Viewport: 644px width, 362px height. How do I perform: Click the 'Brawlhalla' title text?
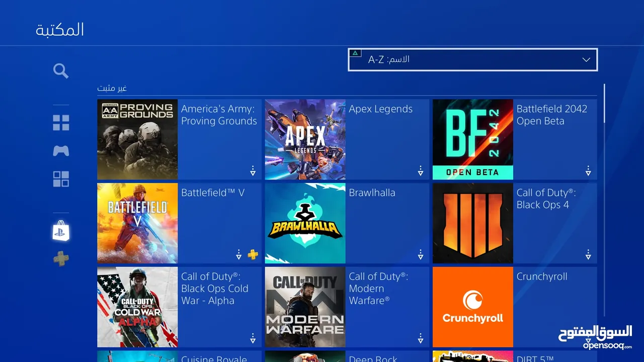tap(372, 193)
